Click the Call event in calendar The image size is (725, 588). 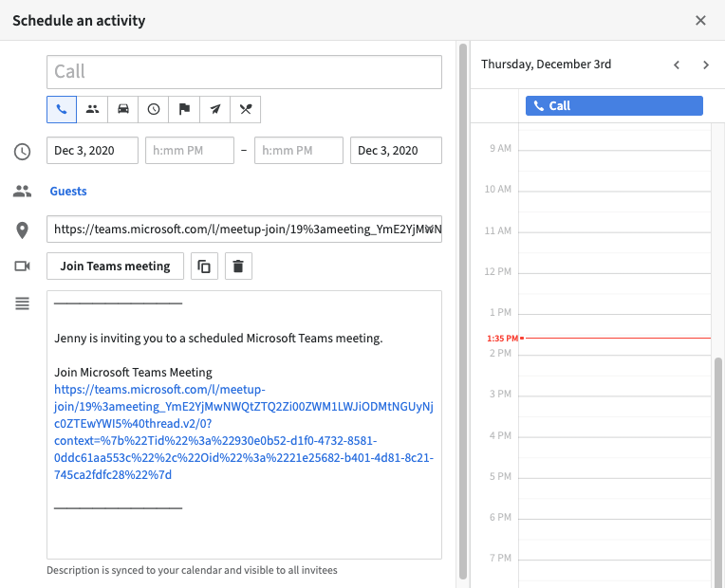coord(614,106)
